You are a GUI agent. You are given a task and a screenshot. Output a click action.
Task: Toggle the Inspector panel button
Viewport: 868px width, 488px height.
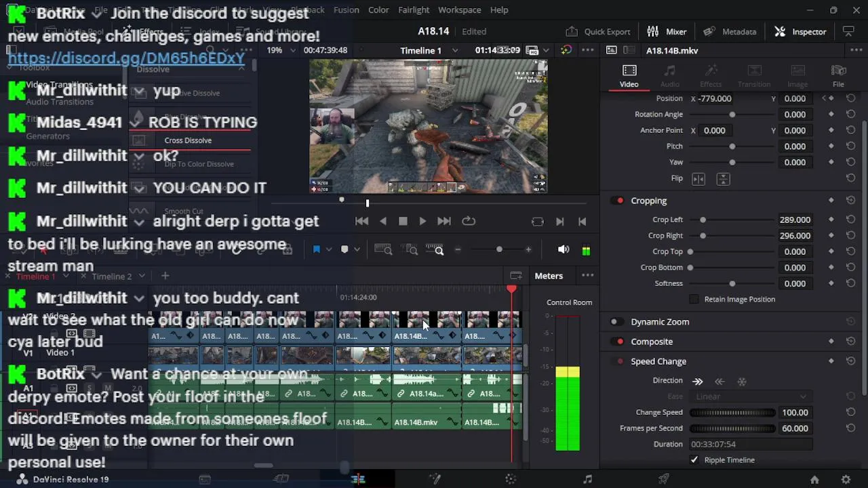click(x=800, y=32)
